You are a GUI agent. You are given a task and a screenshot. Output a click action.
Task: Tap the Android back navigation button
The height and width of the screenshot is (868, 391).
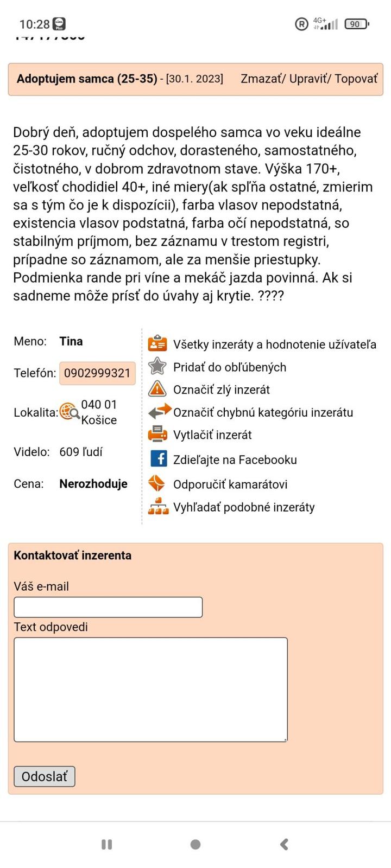click(283, 844)
